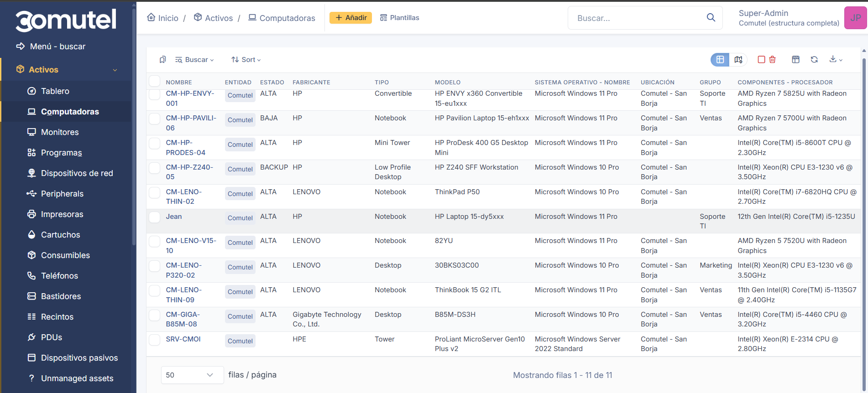
Task: Check the SRV-CMOI row checkbox
Action: pos(155,340)
